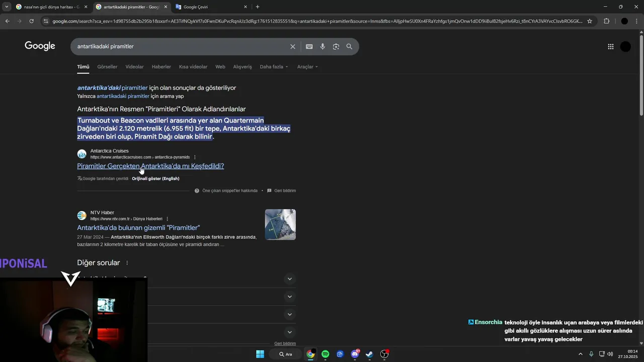This screenshot has width=644, height=362.
Task: Switch to the Alışveriş tab
Action: 243,67
